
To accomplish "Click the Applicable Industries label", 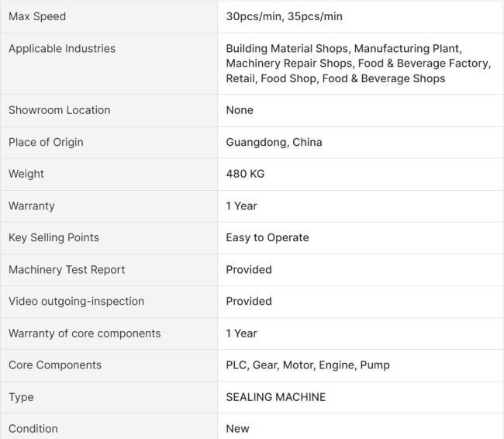I will 62,49.
